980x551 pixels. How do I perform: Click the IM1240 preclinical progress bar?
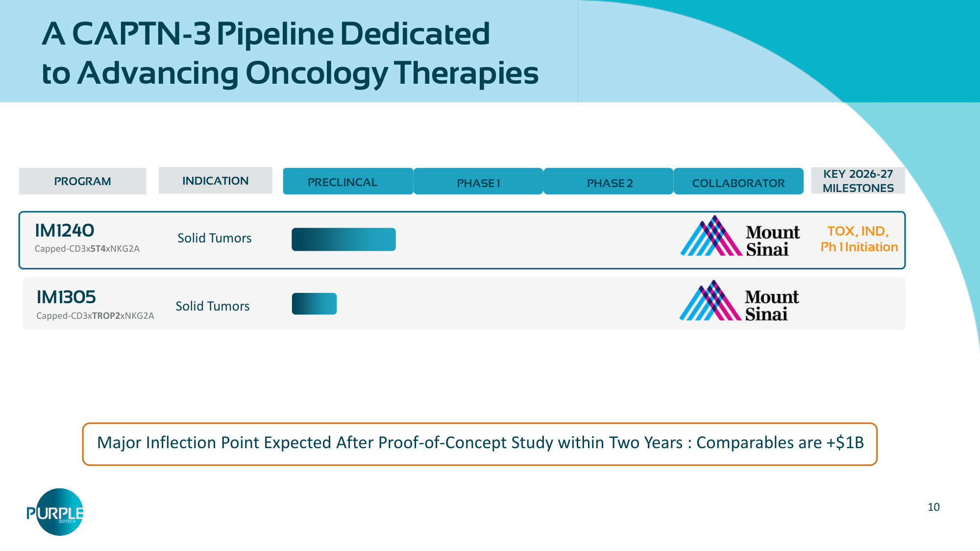(x=343, y=240)
